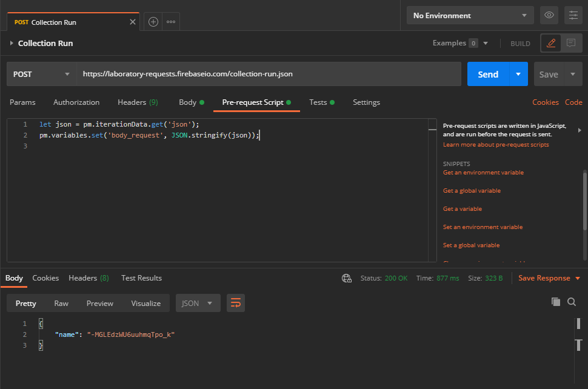Screen dimensions: 588x389
Task: Collapse snippets panel arrow
Action: pos(580,130)
